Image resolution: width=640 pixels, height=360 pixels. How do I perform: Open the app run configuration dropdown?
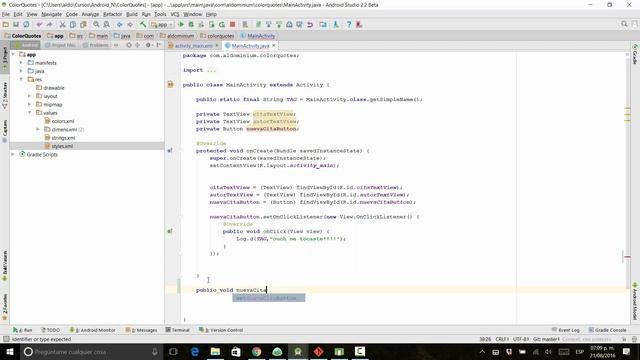pos(162,24)
